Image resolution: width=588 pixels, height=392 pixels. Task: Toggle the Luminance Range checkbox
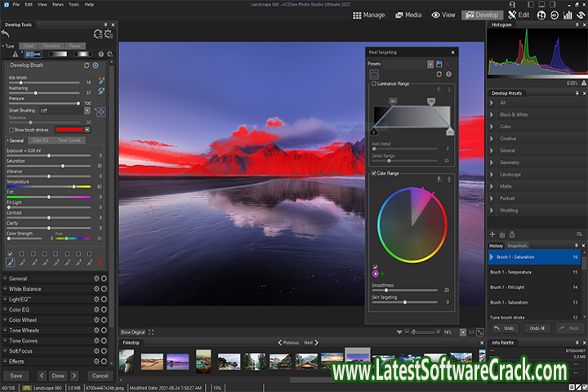374,84
